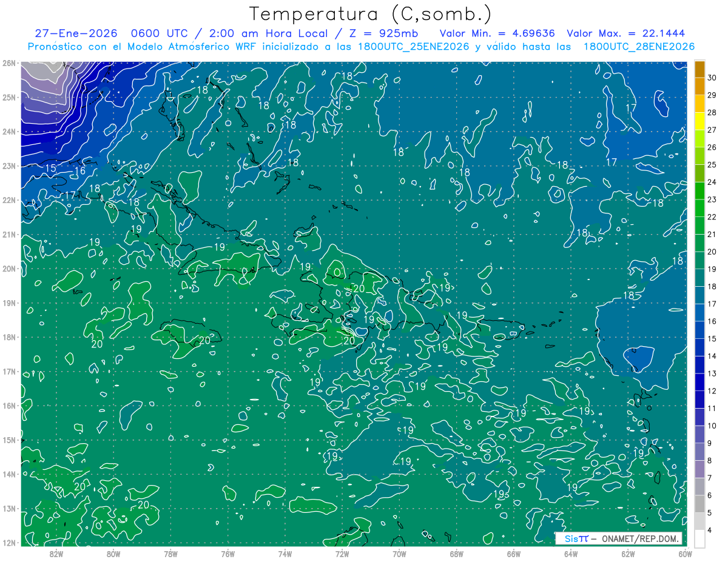Viewport: 728px width, 562px height.
Task: Click the lime colorbar segment between 26 and 27
Action: pyautogui.click(x=699, y=139)
